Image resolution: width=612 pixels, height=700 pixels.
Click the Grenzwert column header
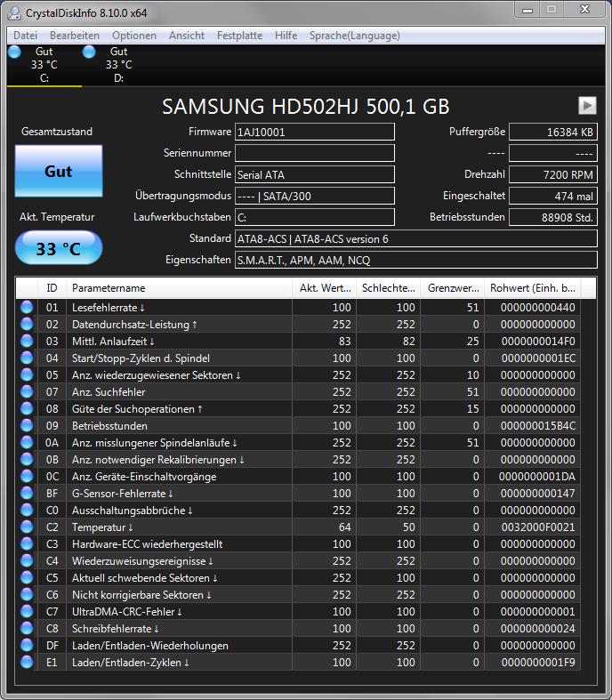pos(453,288)
